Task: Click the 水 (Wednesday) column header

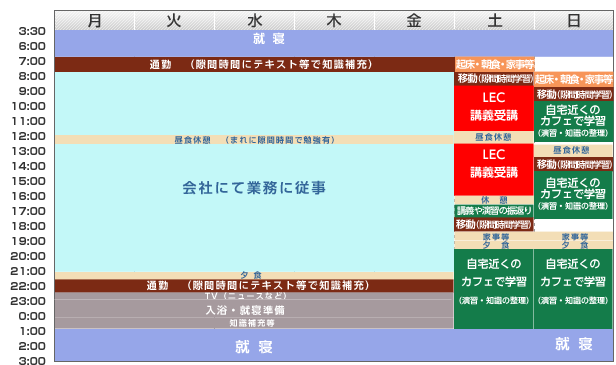Action: [x=255, y=20]
